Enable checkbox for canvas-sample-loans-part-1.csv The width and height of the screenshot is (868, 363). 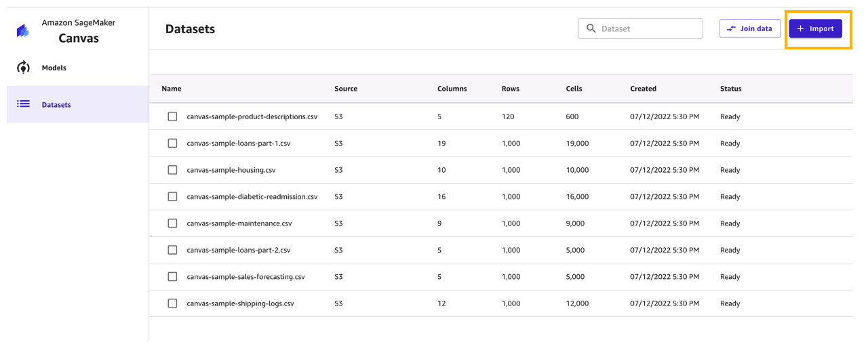point(172,144)
